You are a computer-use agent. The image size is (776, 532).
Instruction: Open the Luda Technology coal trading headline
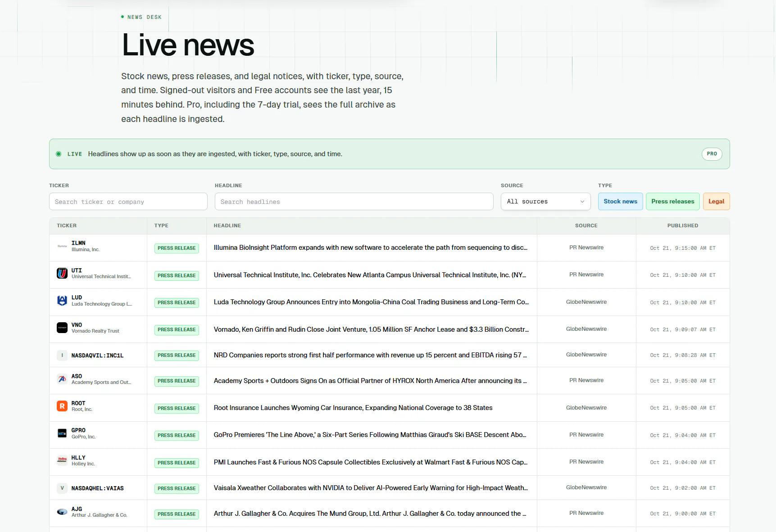coord(372,302)
